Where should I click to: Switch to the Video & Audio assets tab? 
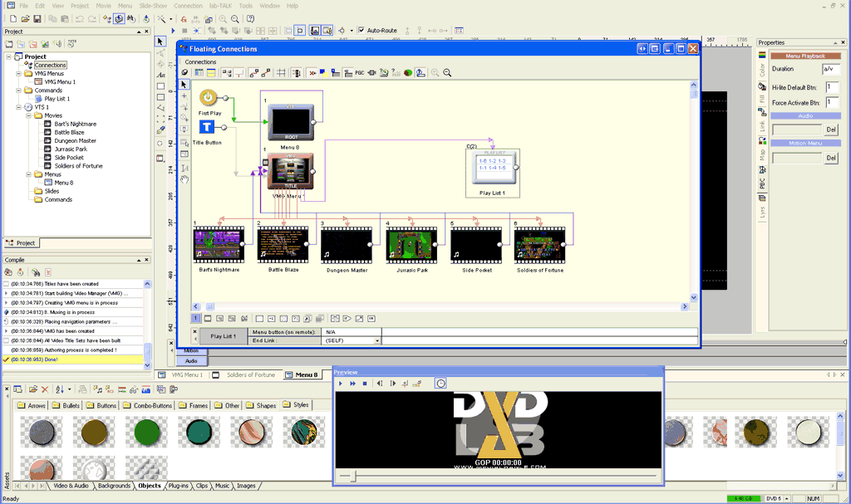[x=71, y=486]
